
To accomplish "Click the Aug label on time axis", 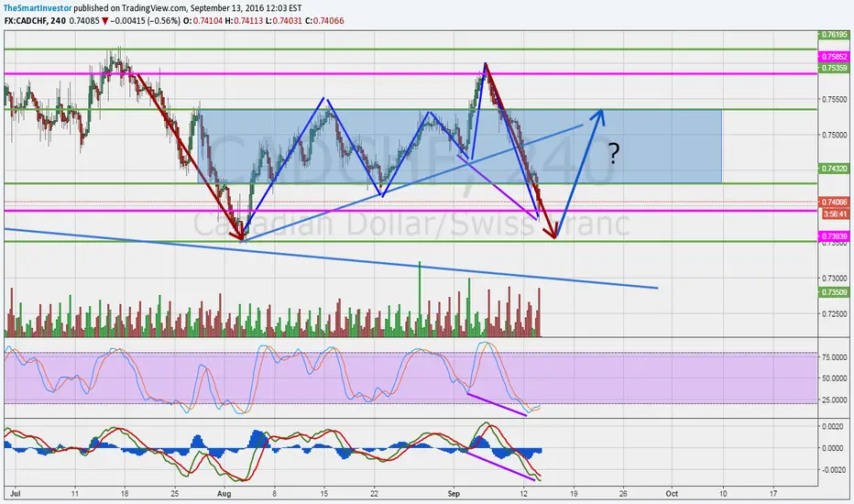I will 224,494.
